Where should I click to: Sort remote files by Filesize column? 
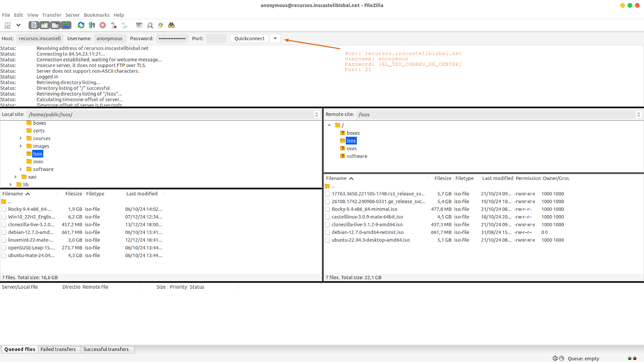(x=441, y=178)
